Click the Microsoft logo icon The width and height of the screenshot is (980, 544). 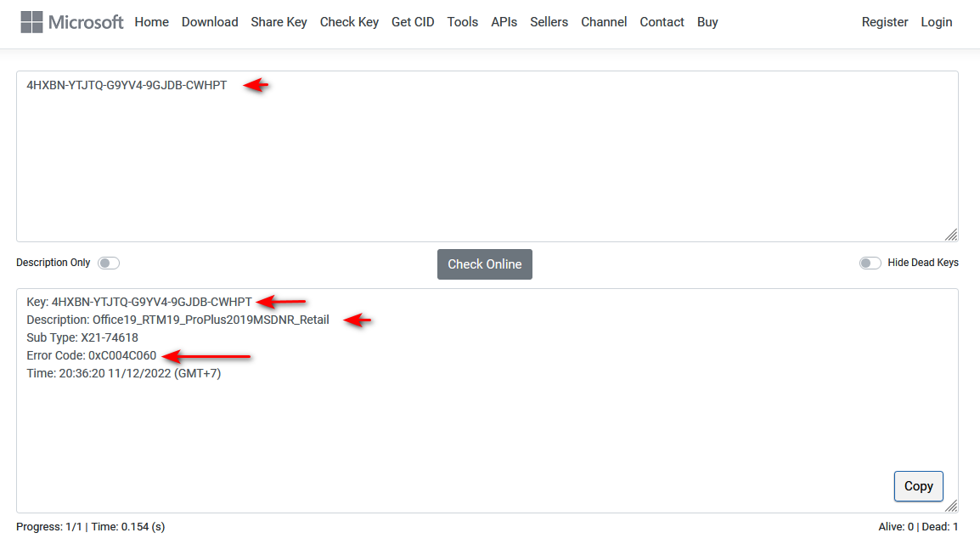point(31,22)
